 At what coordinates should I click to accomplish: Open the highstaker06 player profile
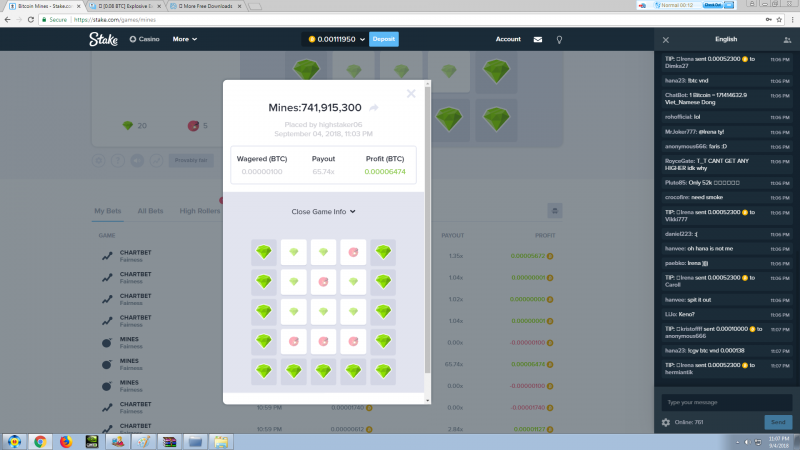click(340, 124)
